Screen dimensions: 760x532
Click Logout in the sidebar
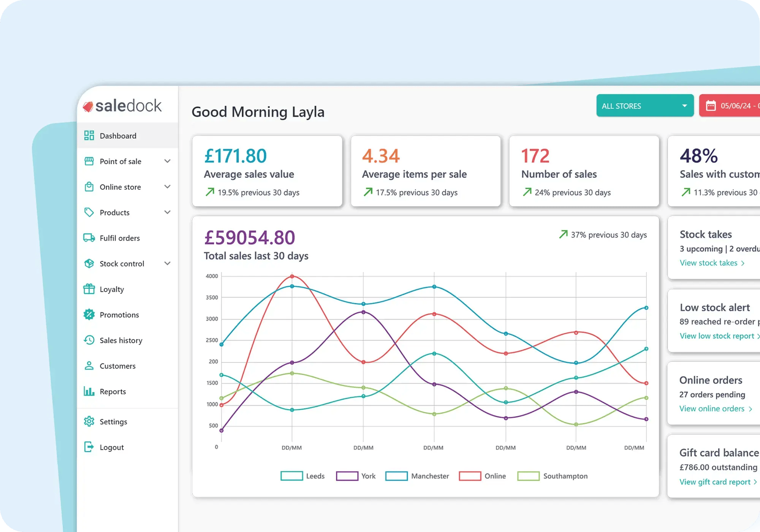click(111, 447)
